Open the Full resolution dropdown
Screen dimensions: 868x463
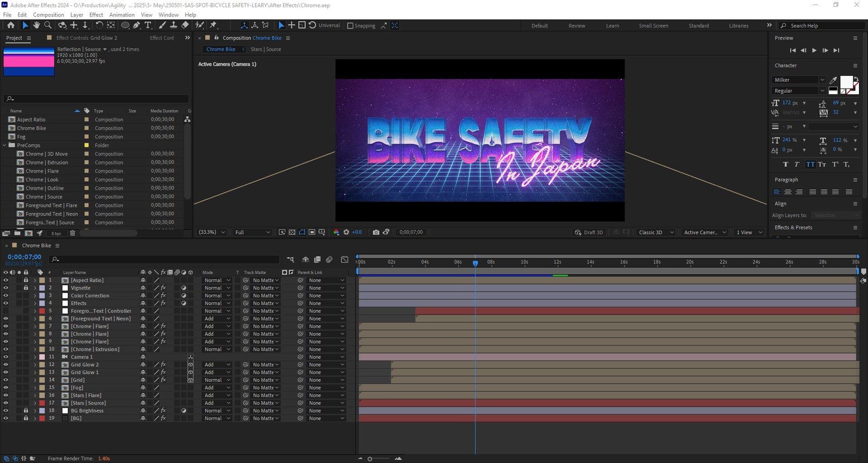[253, 232]
